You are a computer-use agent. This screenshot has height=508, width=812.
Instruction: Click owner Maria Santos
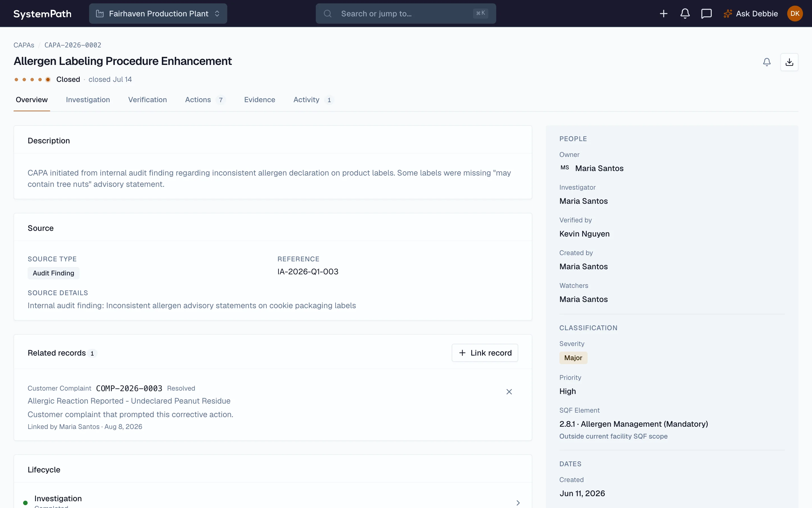[599, 168]
